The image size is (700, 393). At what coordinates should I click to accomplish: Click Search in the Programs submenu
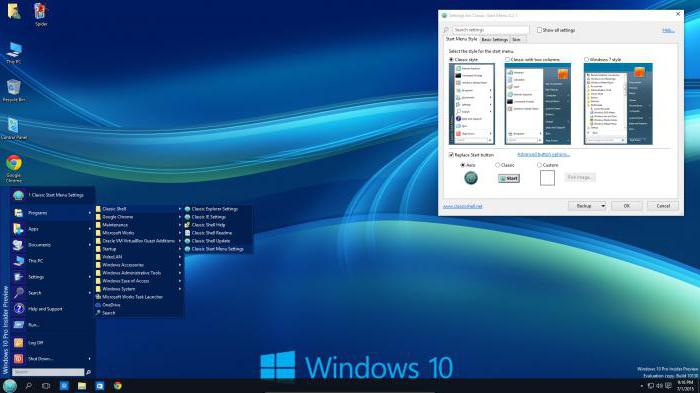(x=139, y=313)
